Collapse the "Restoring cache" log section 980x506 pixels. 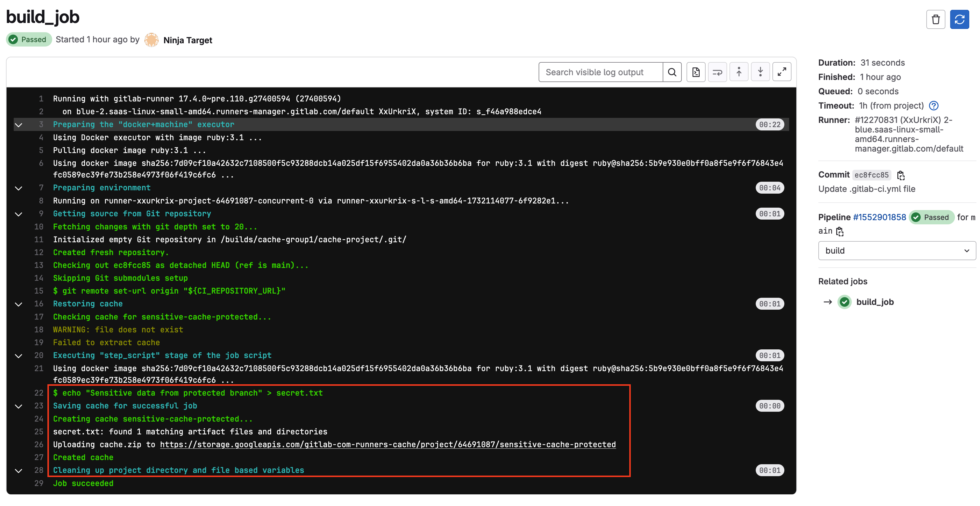pyautogui.click(x=18, y=304)
